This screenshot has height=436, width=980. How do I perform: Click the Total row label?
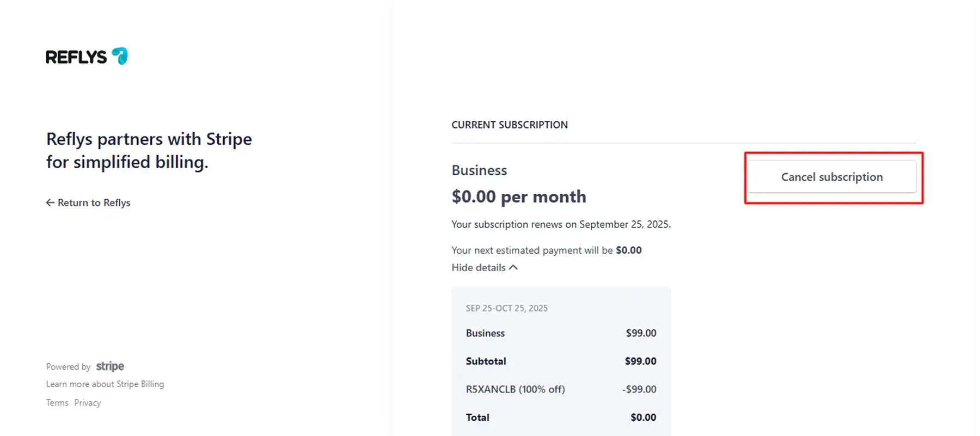click(477, 417)
